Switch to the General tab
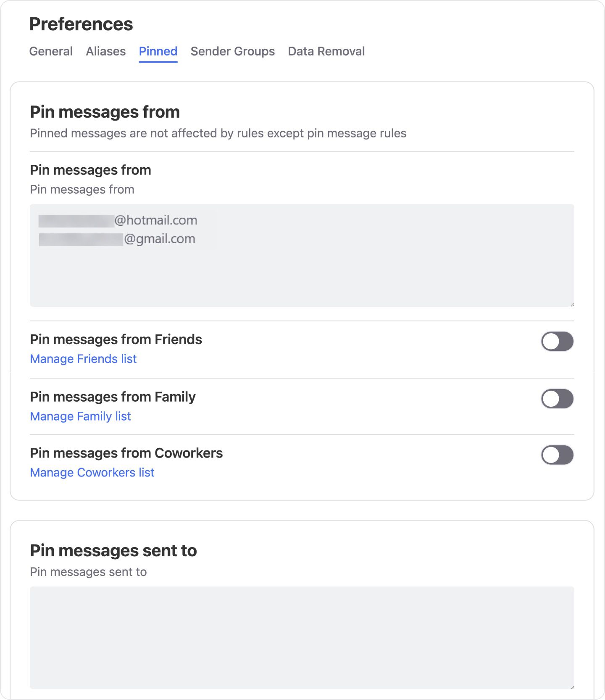The width and height of the screenshot is (605, 700). [x=50, y=51]
